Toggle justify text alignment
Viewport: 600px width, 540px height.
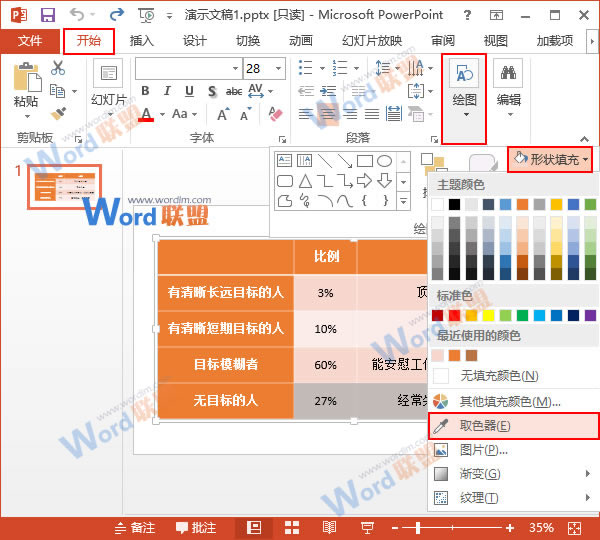tap(372, 114)
